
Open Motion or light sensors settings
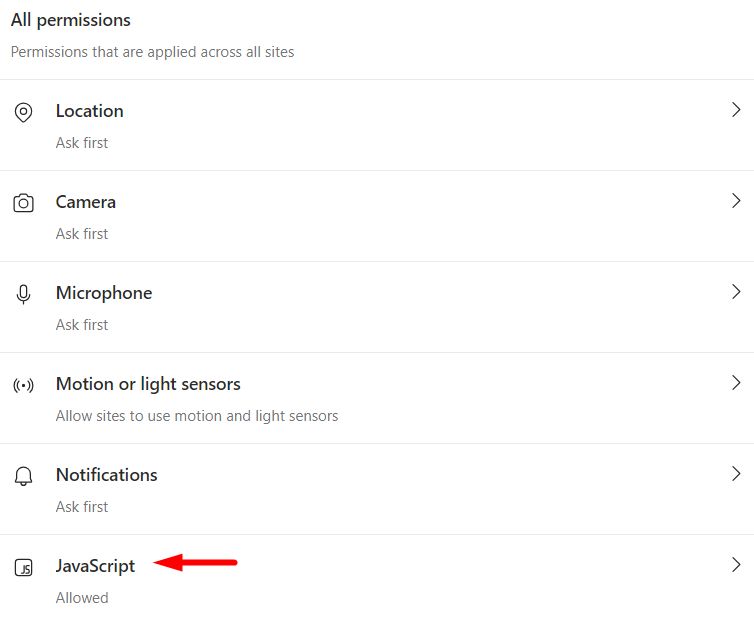[x=377, y=398]
